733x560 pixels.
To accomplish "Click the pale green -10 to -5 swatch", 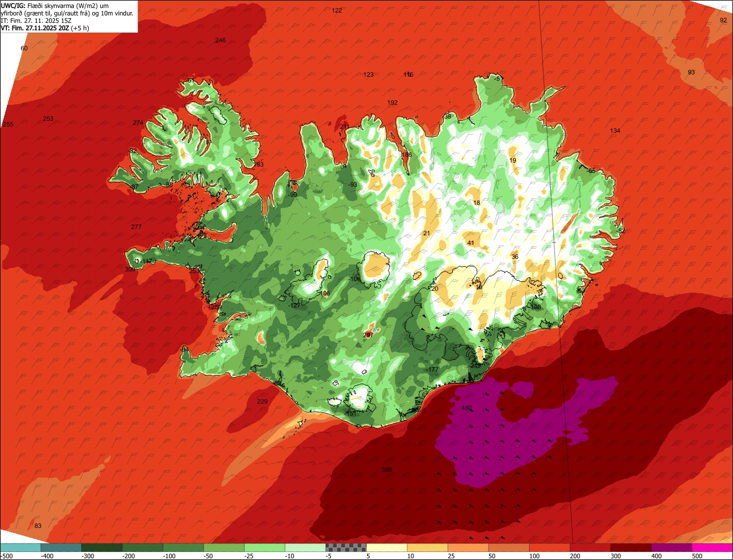I will tap(305, 547).
